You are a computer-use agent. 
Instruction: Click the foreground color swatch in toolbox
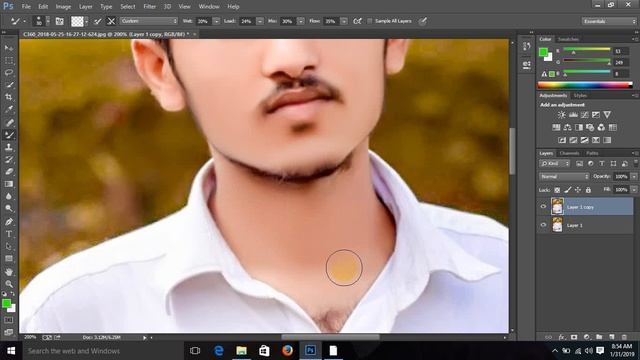(6, 303)
